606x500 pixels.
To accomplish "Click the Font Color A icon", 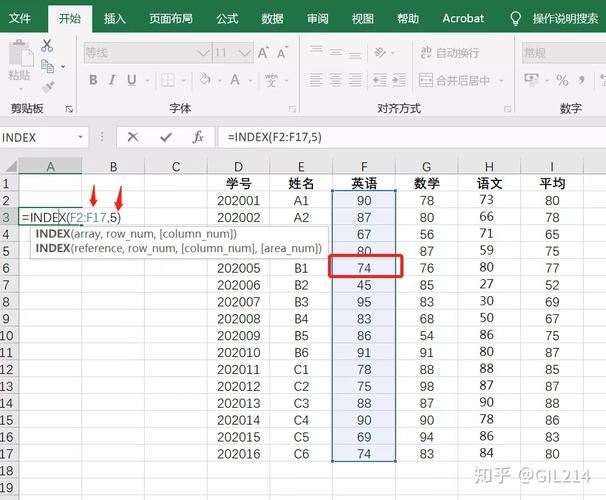I will coord(235,80).
